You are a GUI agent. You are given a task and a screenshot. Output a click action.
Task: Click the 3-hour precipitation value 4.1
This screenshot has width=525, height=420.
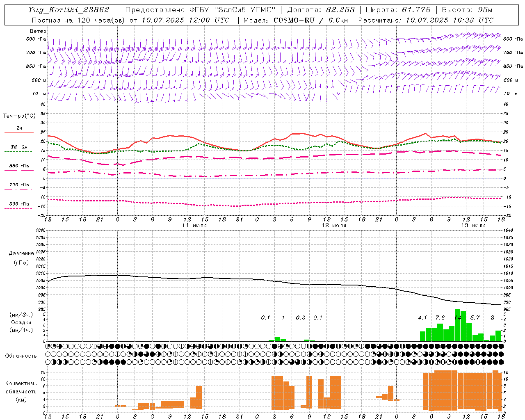click(422, 317)
